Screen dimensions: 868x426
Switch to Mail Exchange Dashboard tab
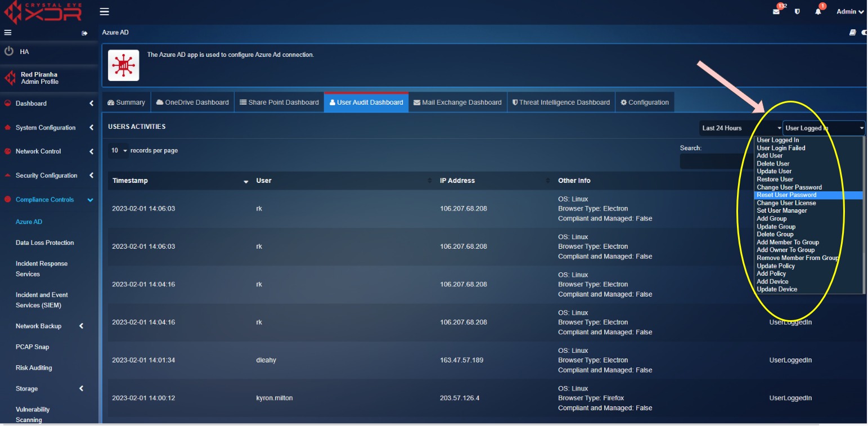(457, 102)
